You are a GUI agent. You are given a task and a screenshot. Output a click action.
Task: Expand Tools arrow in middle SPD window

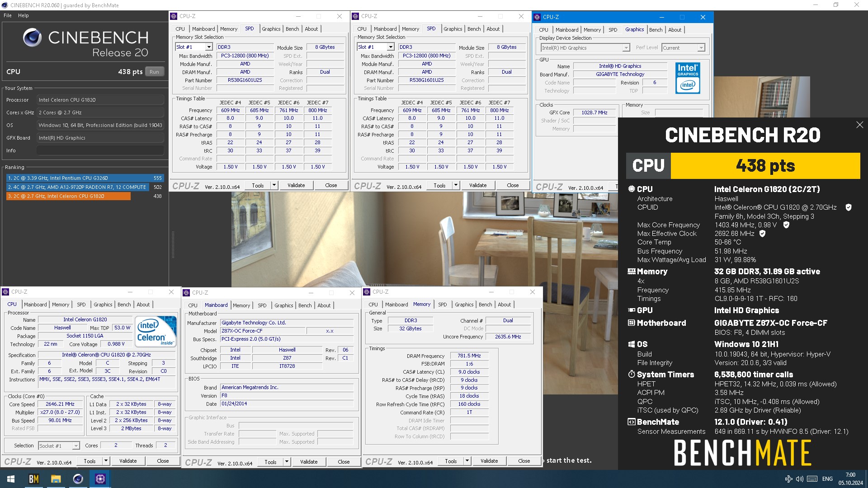[456, 185]
